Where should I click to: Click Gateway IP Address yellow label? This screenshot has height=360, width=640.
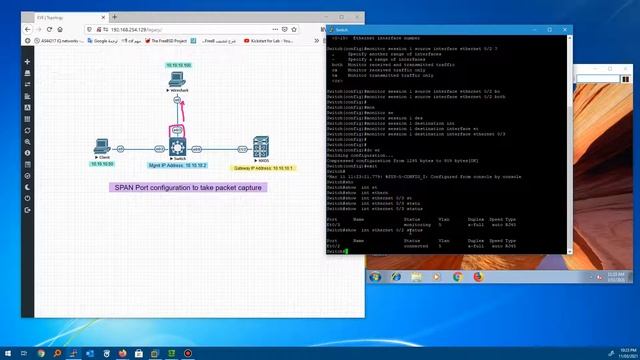click(x=263, y=168)
